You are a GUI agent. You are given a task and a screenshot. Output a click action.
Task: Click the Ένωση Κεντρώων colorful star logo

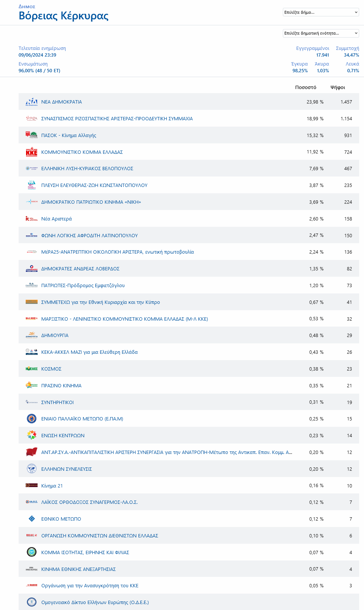tap(32, 435)
